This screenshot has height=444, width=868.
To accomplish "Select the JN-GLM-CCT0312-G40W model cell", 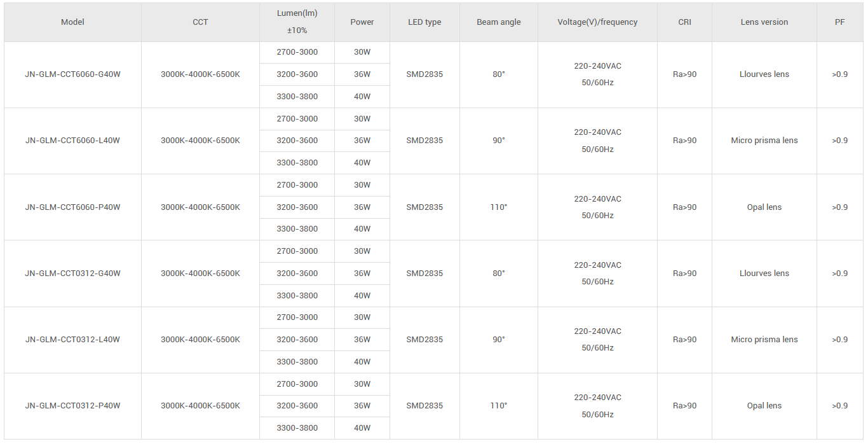I will click(72, 274).
